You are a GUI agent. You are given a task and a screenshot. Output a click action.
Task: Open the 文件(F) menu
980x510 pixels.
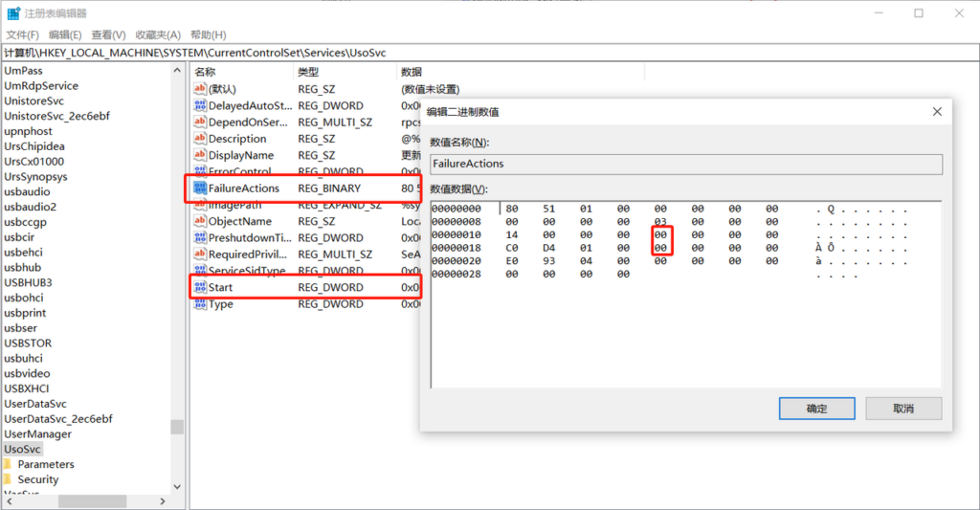click(22, 34)
